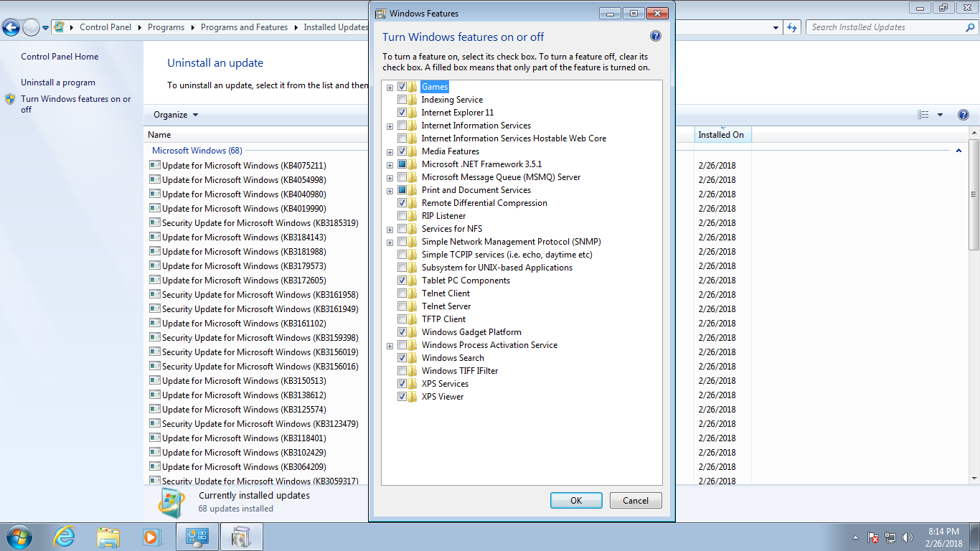The height and width of the screenshot is (551, 980).
Task: Open Windows Media Player from taskbar
Action: tap(151, 536)
